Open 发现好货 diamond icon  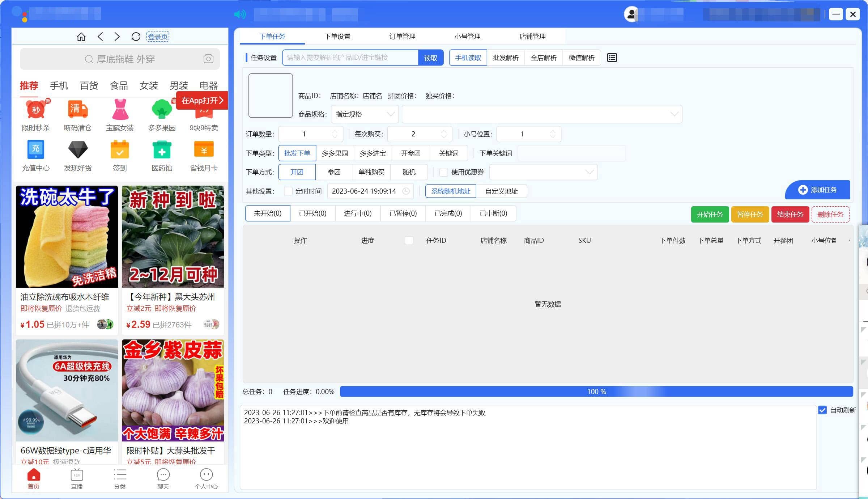pos(78,149)
